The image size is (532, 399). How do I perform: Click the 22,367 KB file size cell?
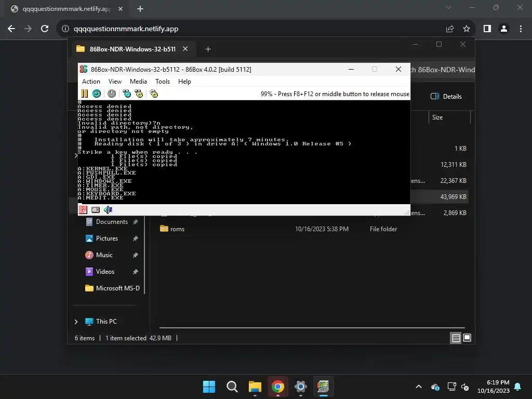[453, 181]
